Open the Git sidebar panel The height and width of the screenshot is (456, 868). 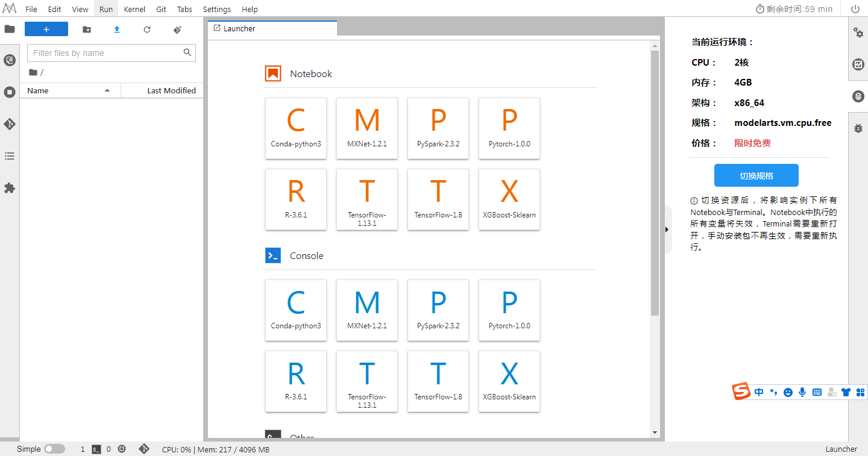click(x=10, y=124)
